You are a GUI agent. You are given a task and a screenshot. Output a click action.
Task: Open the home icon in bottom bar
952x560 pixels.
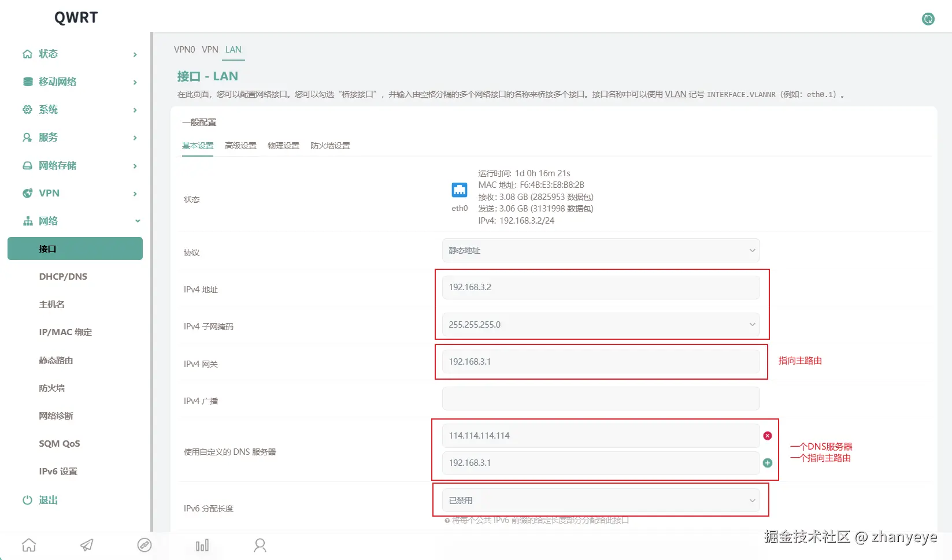coord(29,545)
